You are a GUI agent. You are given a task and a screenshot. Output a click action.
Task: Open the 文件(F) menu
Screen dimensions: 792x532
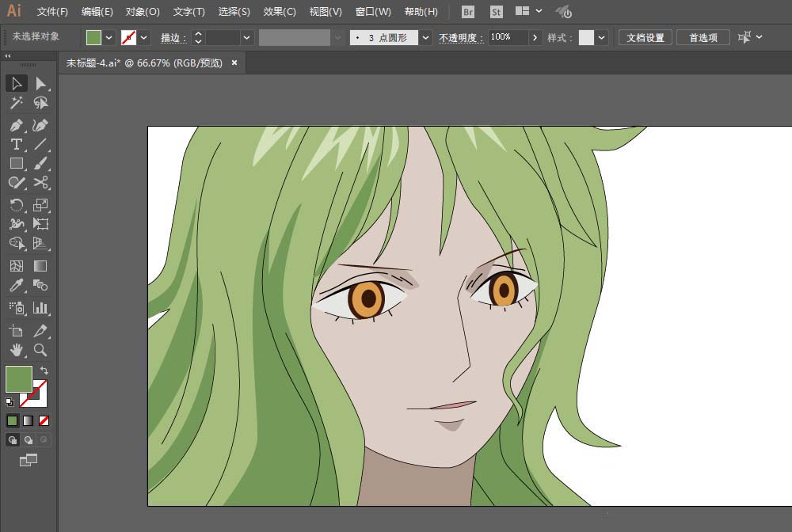pyautogui.click(x=53, y=12)
